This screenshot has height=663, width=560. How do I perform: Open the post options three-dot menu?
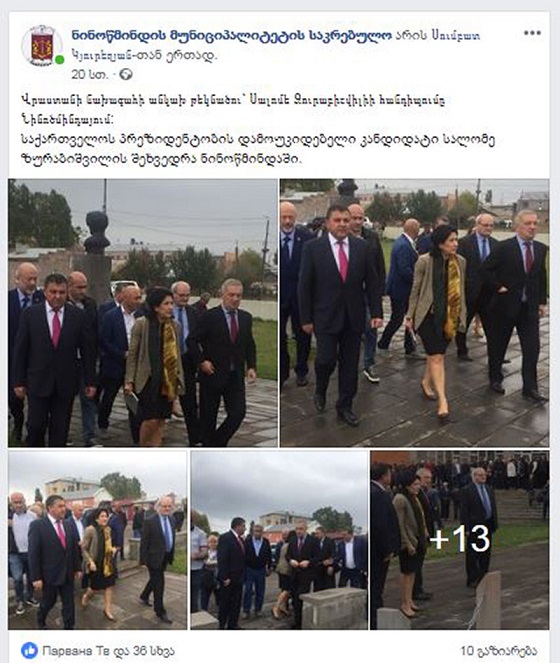532,33
